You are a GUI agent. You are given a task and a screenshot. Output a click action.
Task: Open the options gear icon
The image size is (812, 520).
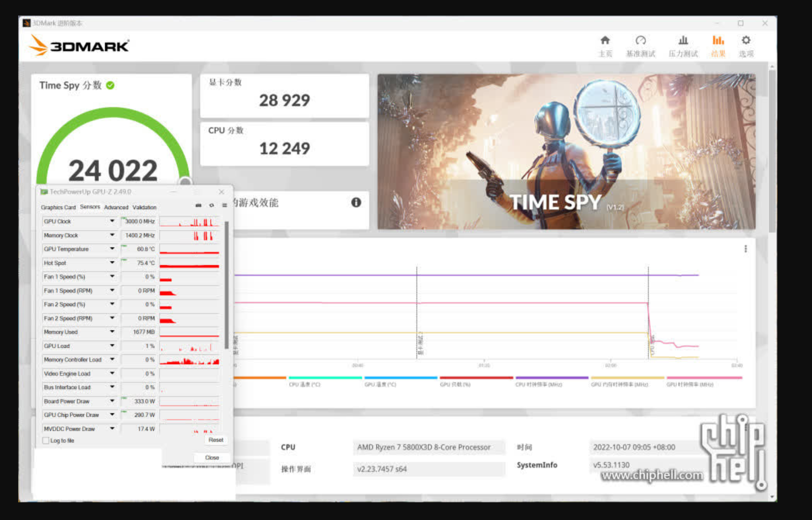coord(746,40)
